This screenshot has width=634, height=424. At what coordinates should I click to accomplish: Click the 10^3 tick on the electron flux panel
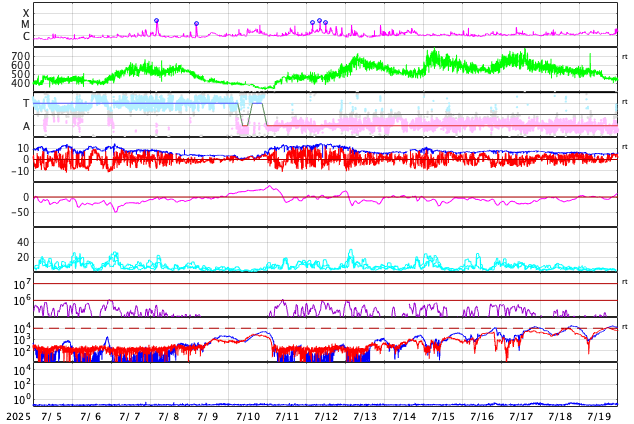pyautogui.click(x=22, y=340)
